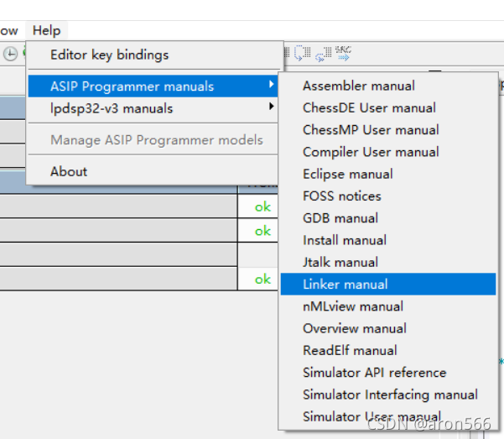Open the ChessDE User manual
Image resolution: width=504 pixels, height=439 pixels.
[388, 107]
